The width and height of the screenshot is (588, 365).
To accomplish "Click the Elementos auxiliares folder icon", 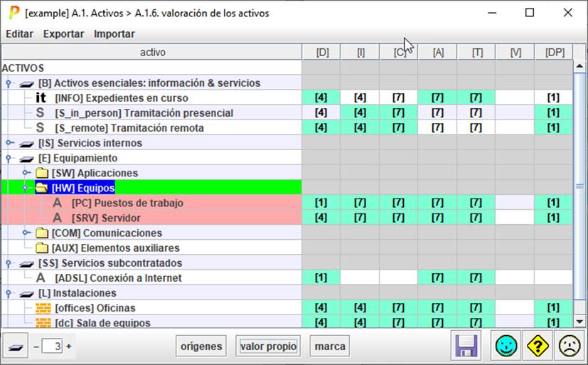I will 43,248.
